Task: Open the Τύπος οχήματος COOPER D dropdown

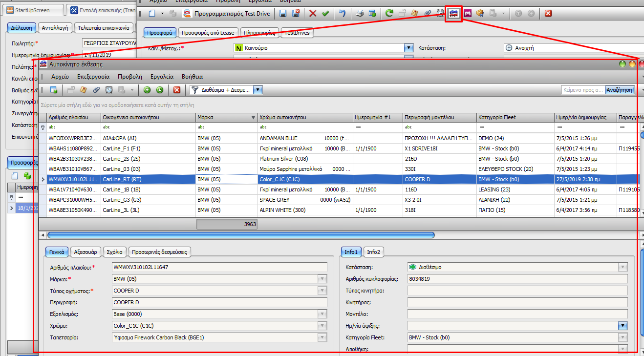Action: coord(322,291)
